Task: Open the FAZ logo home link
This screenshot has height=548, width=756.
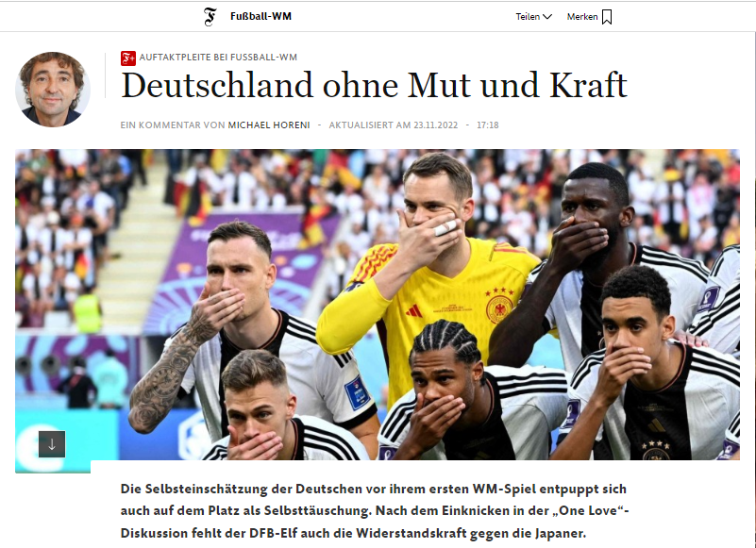Action: point(210,16)
